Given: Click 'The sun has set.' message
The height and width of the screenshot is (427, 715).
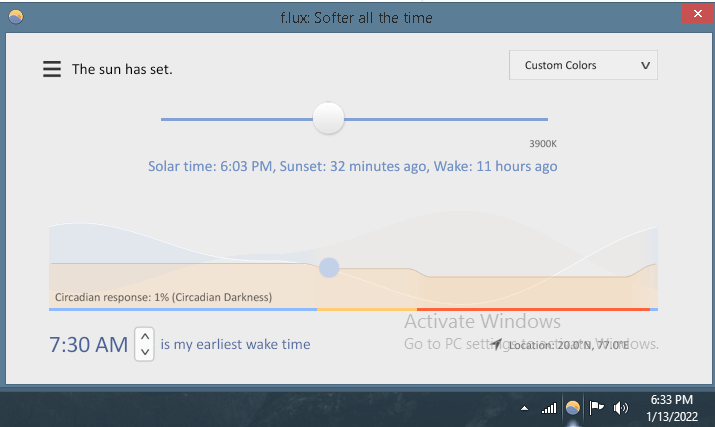Looking at the screenshot, I should [x=122, y=69].
